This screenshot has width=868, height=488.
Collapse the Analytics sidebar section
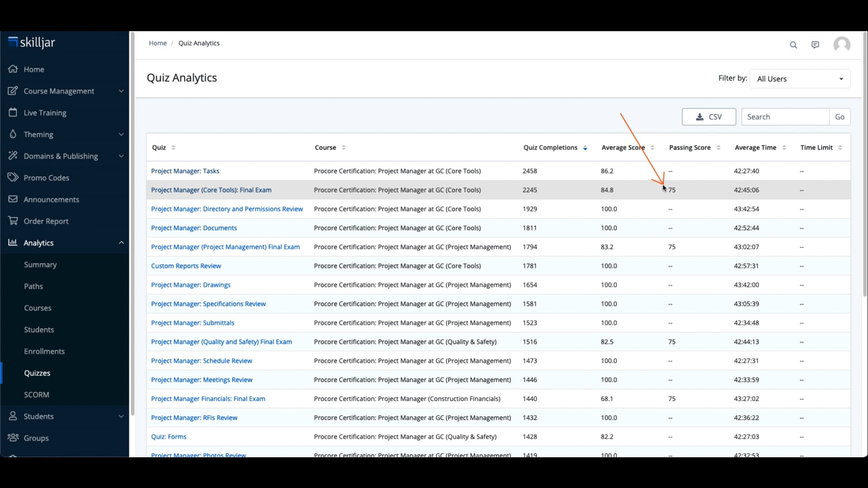coord(121,243)
